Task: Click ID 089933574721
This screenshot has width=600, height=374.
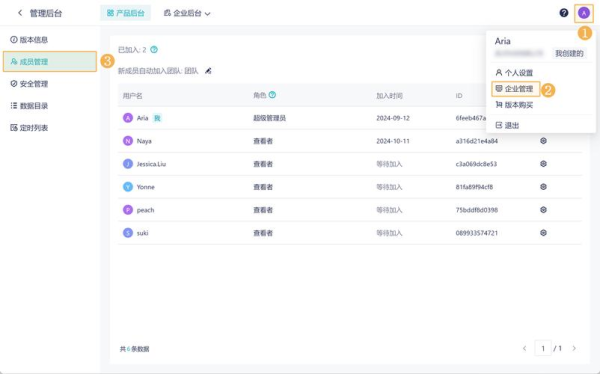Action: (x=477, y=233)
